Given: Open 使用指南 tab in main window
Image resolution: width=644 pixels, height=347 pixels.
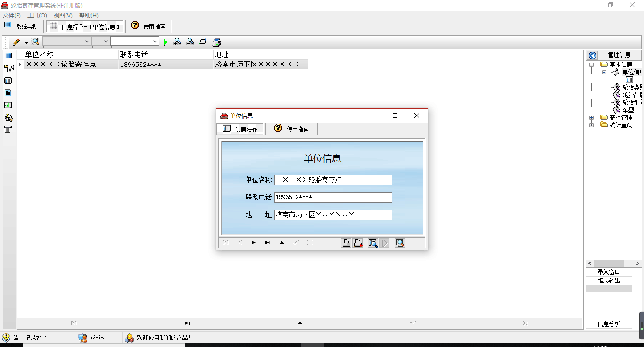Looking at the screenshot, I should point(149,26).
